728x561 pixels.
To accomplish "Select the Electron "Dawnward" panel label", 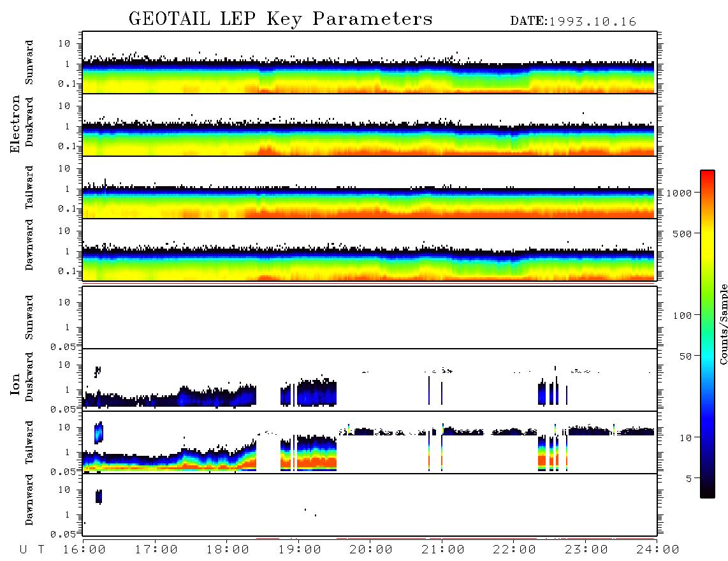I will coord(29,245).
